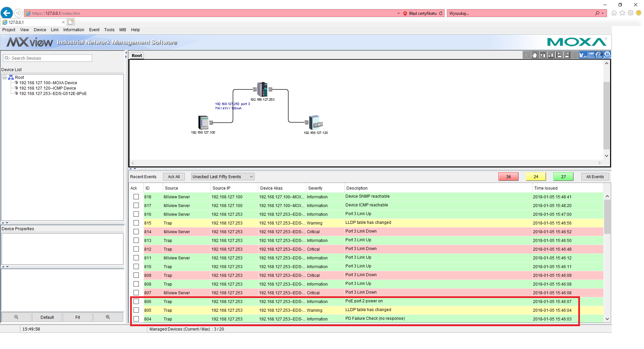Check Ack box for event 805

[136, 310]
